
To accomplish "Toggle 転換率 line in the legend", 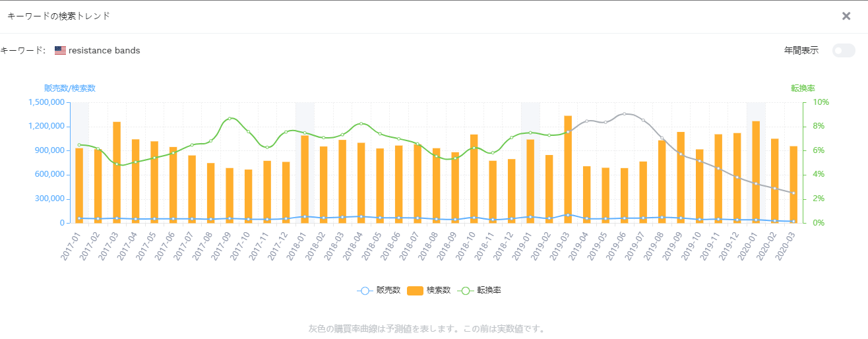I will coord(479,290).
